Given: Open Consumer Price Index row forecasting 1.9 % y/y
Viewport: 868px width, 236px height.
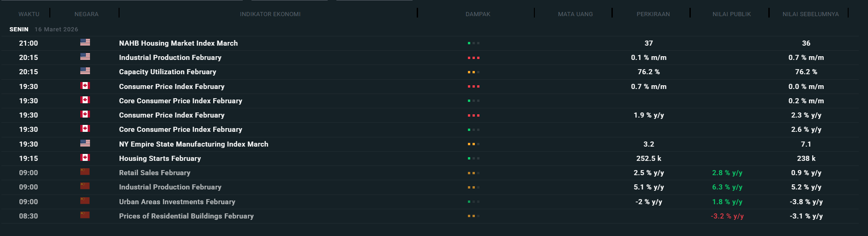Looking at the screenshot, I should 172,115.
